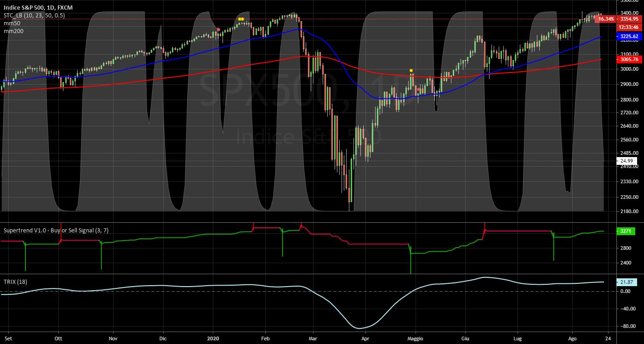644x344 pixels.
Task: Click the 0.00 level on TRIX scale
Action: click(627, 292)
